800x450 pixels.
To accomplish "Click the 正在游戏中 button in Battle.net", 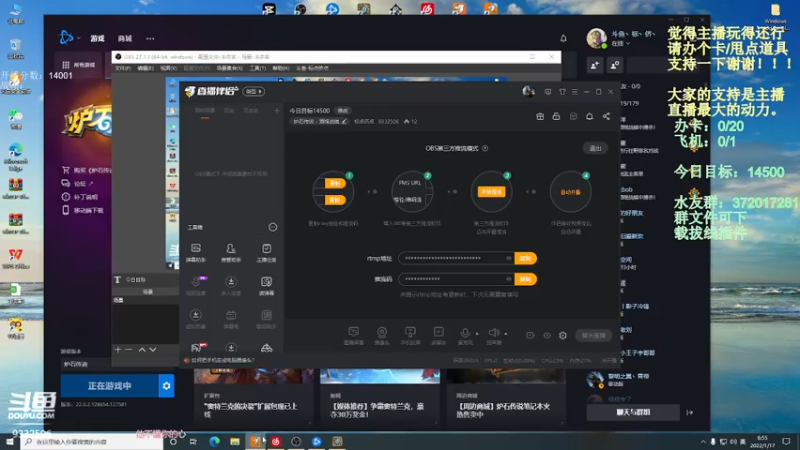I will pyautogui.click(x=109, y=386).
